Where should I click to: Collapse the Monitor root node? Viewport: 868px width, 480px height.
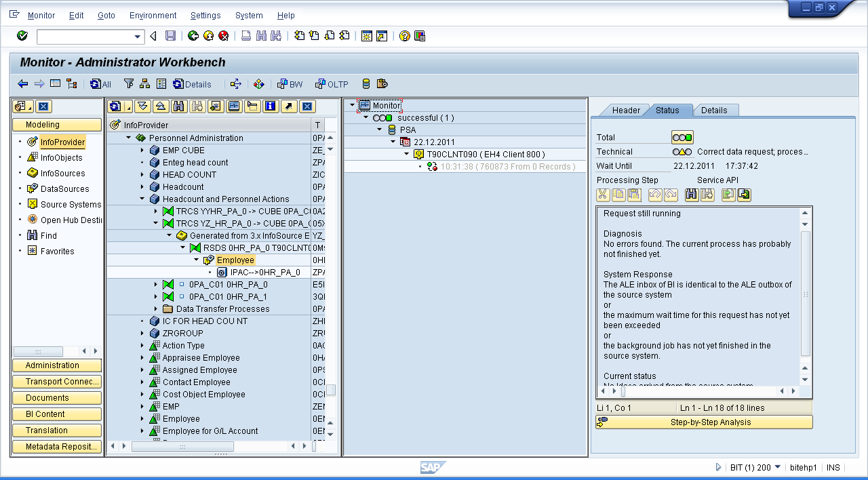coord(353,105)
